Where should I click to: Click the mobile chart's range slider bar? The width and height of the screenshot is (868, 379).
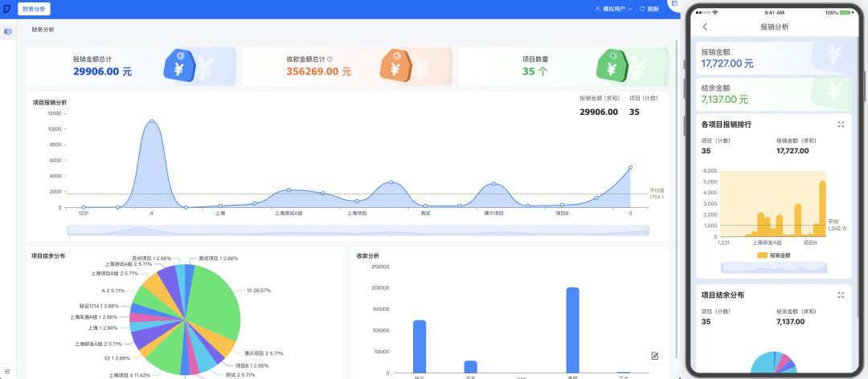(x=774, y=268)
